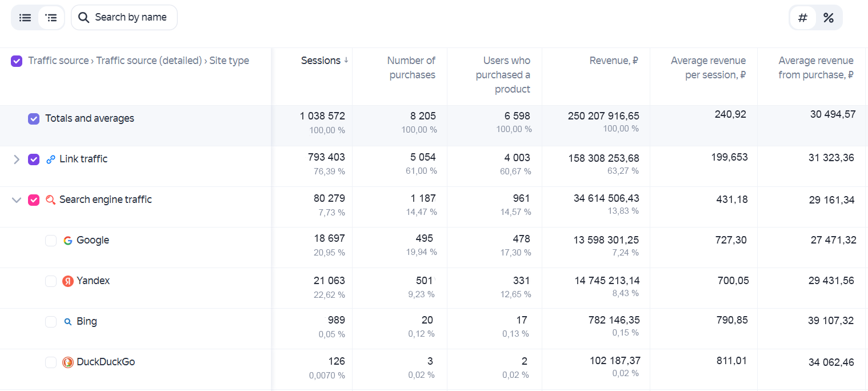Click the search magnifier icon
Image resolution: width=868 pixels, height=391 pixels.
83,18
